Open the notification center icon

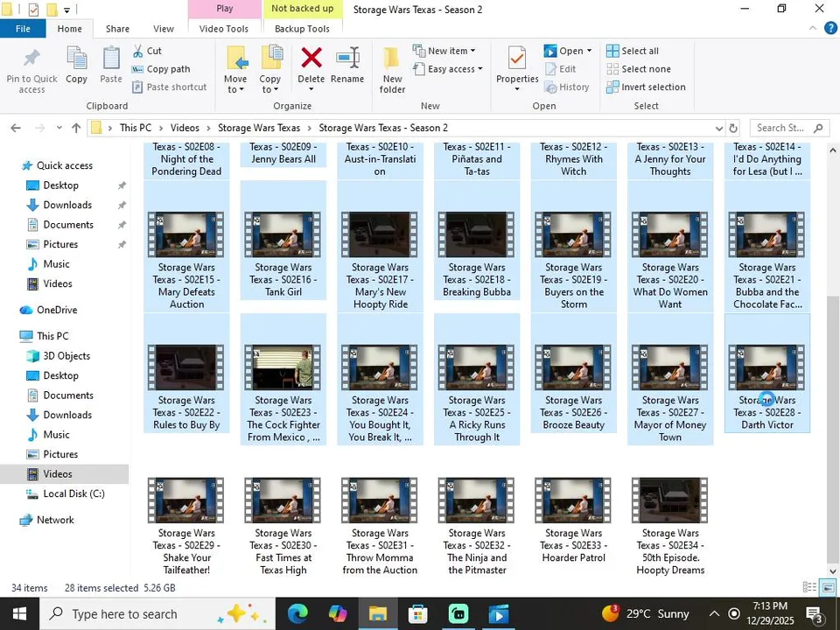click(x=815, y=614)
